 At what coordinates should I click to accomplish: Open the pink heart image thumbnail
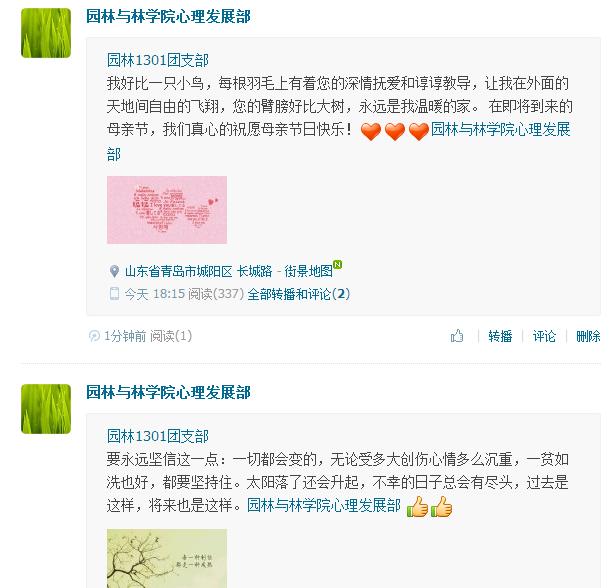pyautogui.click(x=167, y=210)
